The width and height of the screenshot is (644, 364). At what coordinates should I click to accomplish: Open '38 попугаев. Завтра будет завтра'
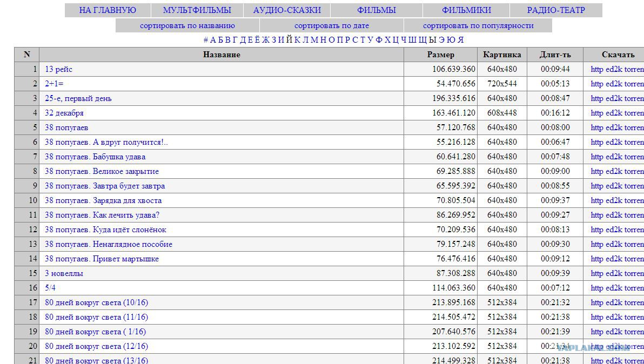click(105, 186)
